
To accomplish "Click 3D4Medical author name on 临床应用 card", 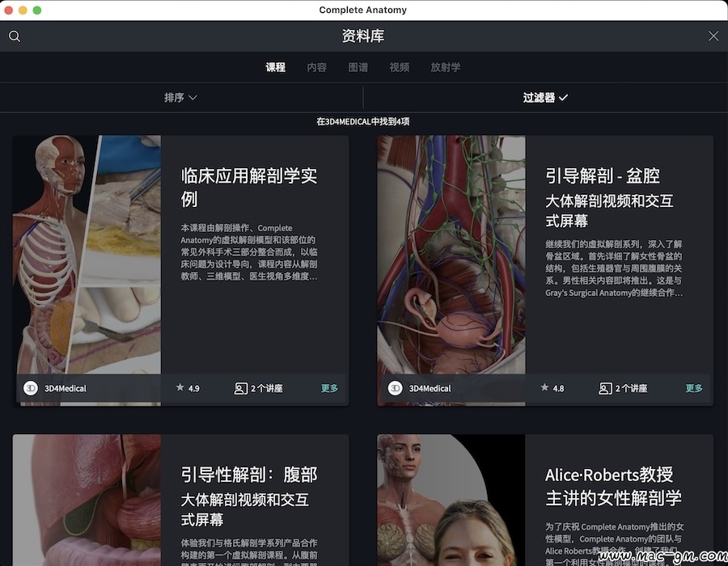I will tap(66, 388).
